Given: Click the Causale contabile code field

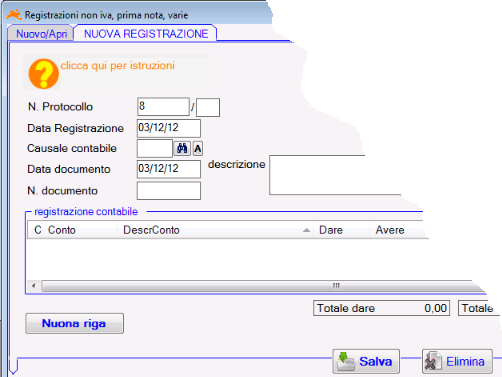Looking at the screenshot, I should [155, 149].
